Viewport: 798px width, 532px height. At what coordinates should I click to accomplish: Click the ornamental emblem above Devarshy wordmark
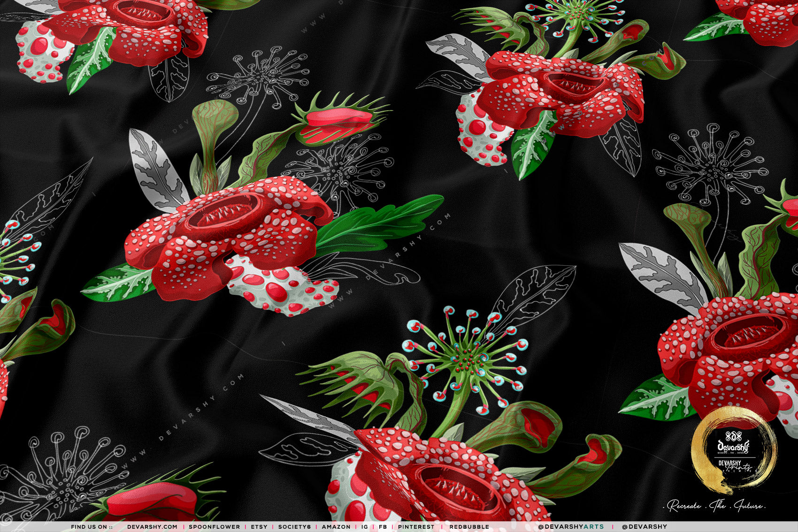pyautogui.click(x=733, y=435)
